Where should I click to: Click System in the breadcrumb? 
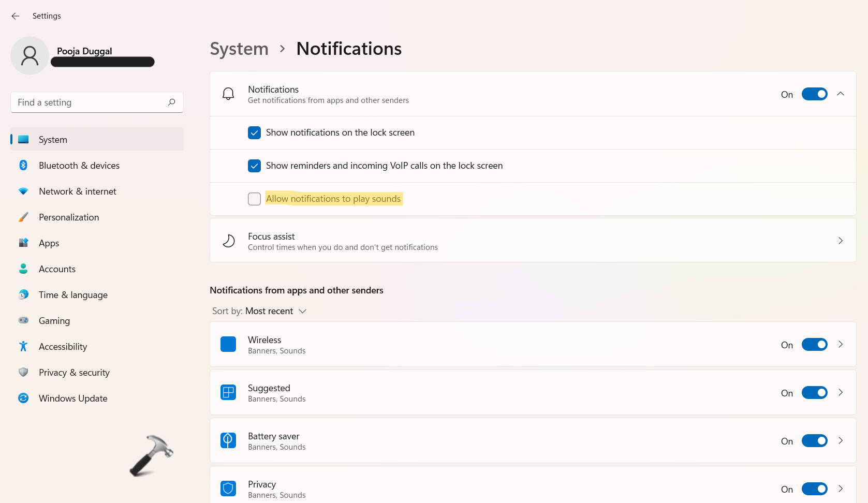pos(239,49)
